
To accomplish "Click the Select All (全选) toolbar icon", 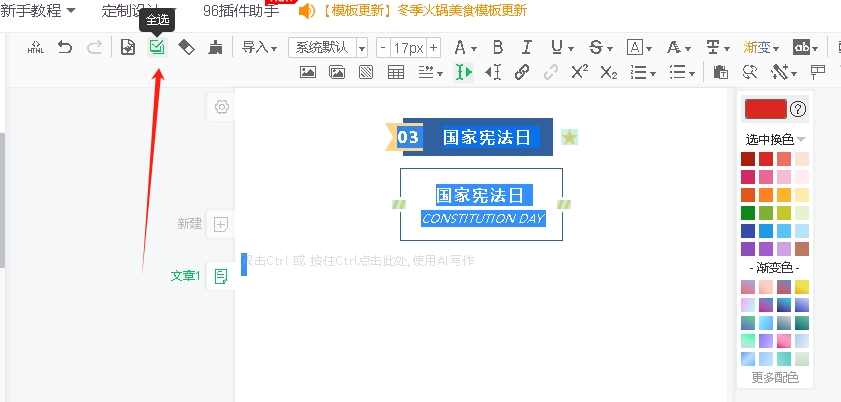I will click(x=157, y=47).
